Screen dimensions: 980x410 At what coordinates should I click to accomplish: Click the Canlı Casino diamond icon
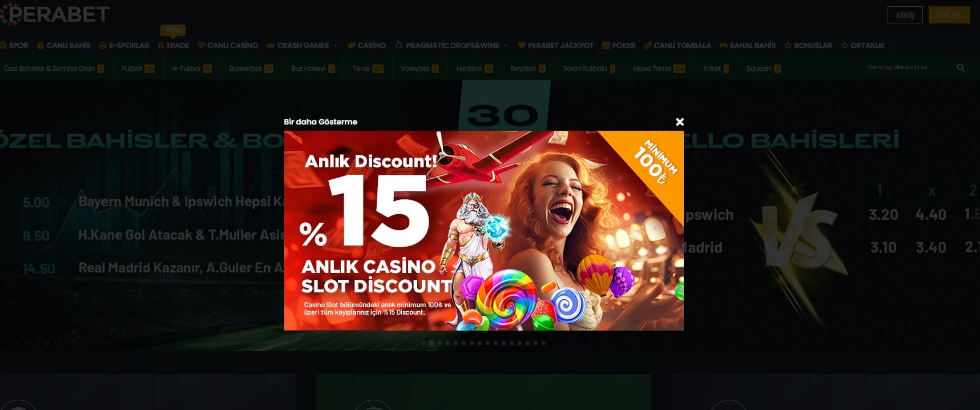tap(201, 45)
